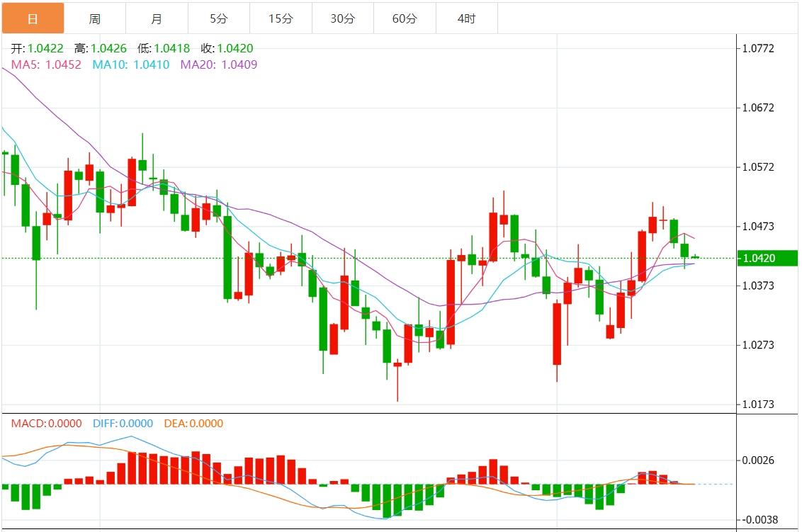Open the 30分 timeframe tab

343,19
